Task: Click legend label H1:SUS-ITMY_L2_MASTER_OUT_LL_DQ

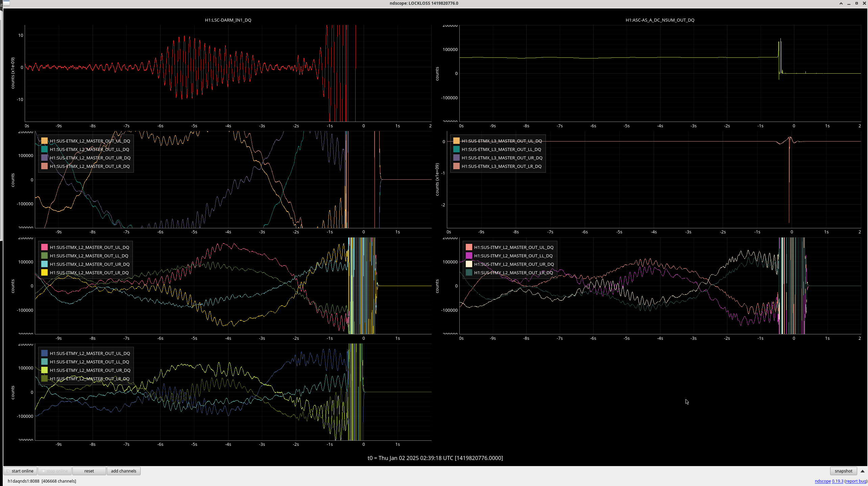Action: [513, 256]
